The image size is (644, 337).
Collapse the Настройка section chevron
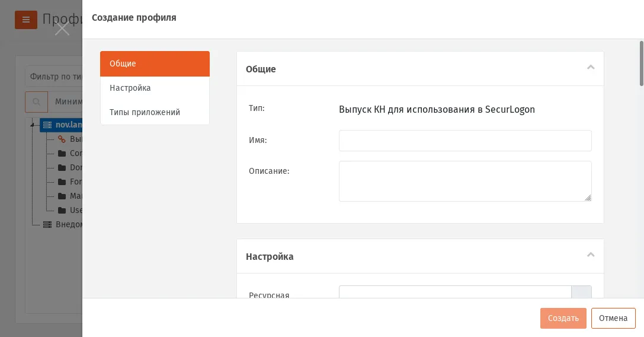591,255
